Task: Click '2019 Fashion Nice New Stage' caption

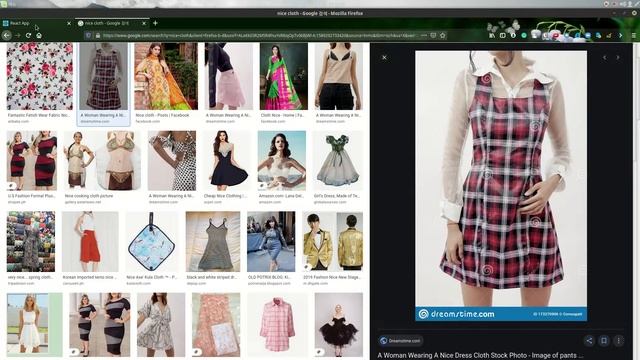Action: click(x=331, y=277)
